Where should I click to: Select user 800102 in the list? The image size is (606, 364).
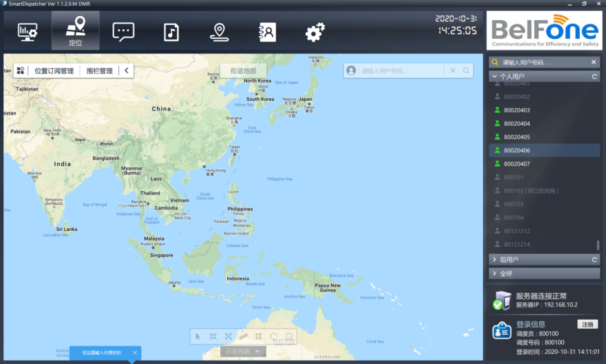[x=544, y=191]
